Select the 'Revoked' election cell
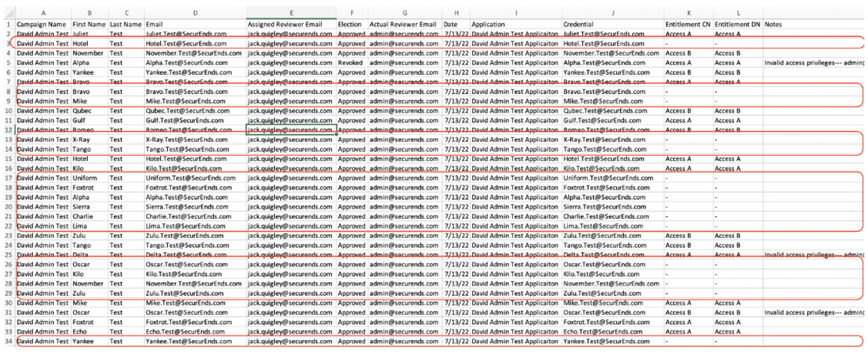The height and width of the screenshot is (354, 868). pyautogui.click(x=351, y=63)
